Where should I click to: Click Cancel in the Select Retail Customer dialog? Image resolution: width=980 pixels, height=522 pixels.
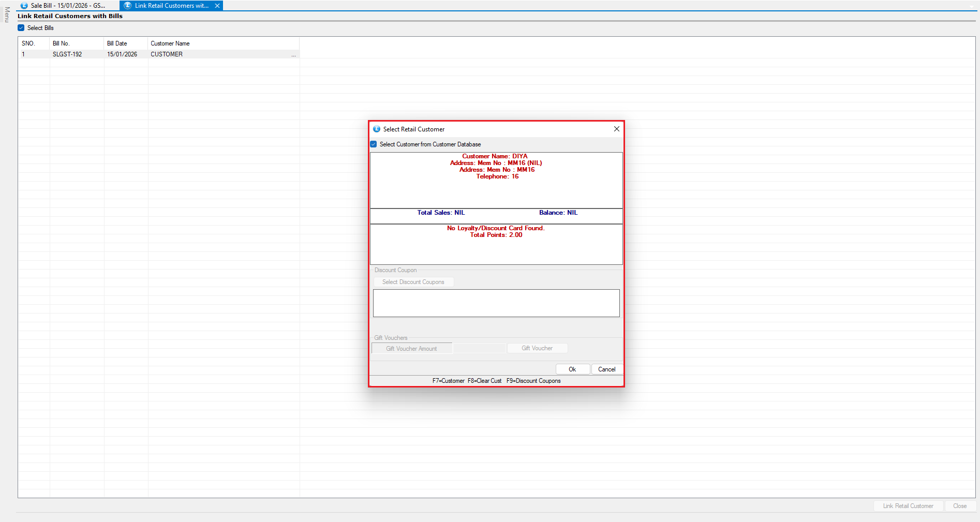pos(606,369)
